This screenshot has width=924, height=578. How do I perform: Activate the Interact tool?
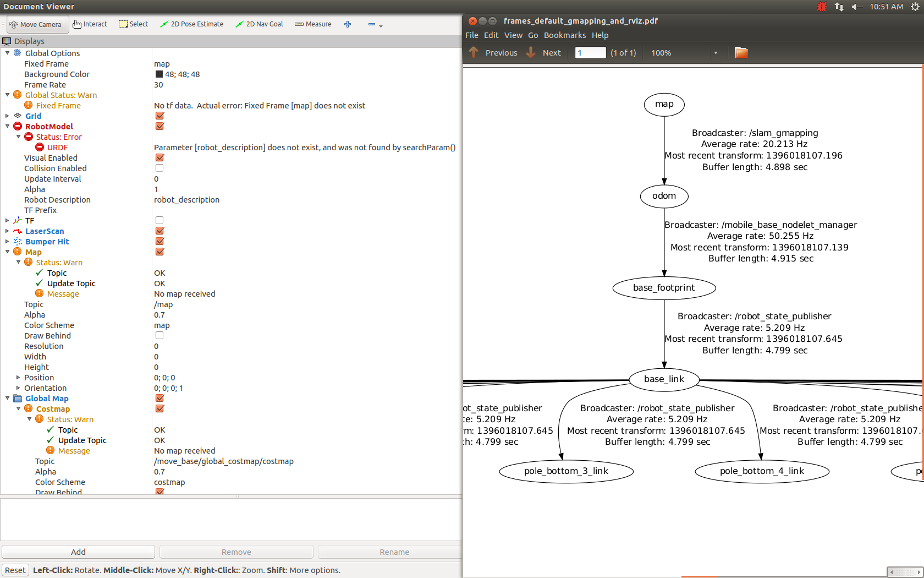pyautogui.click(x=90, y=24)
